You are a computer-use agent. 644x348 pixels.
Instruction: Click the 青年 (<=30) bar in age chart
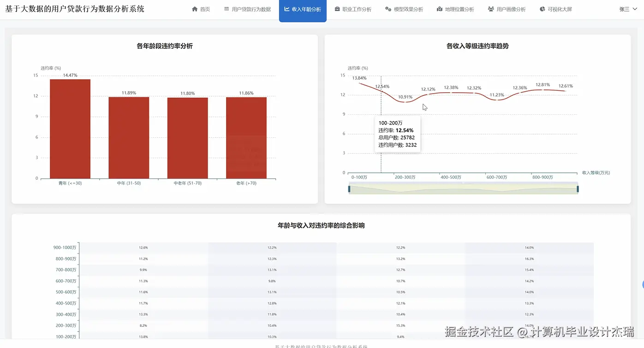point(70,129)
